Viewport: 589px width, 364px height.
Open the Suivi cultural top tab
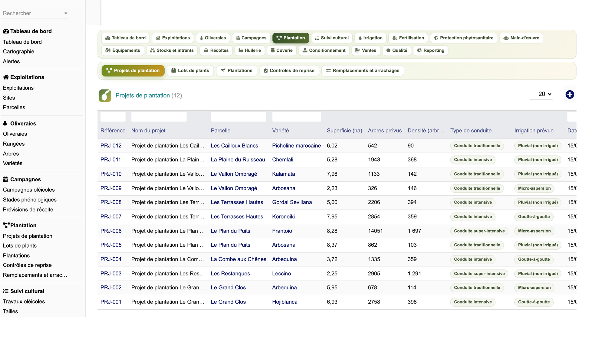pyautogui.click(x=332, y=38)
